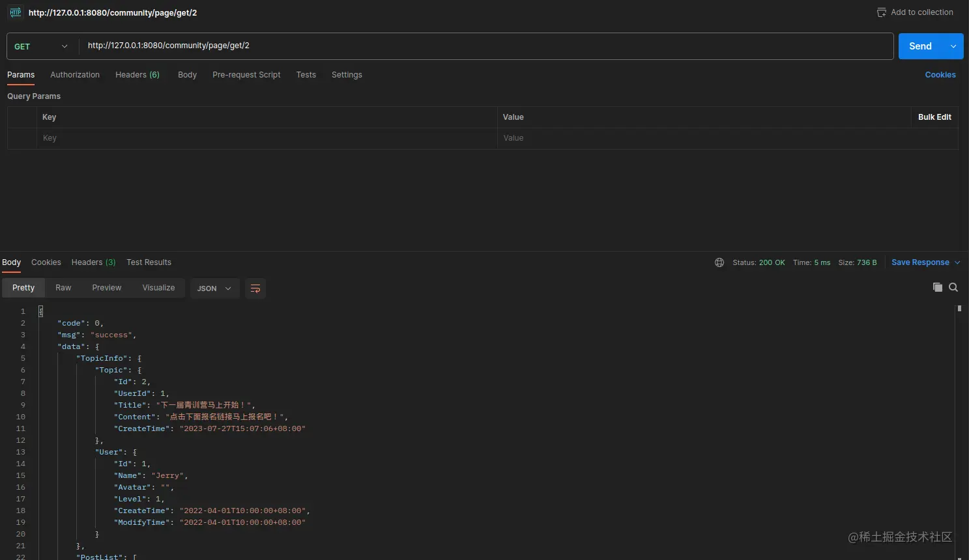Viewport: 969px width, 560px height.
Task: Click the "data": { line
Action: coord(78,346)
